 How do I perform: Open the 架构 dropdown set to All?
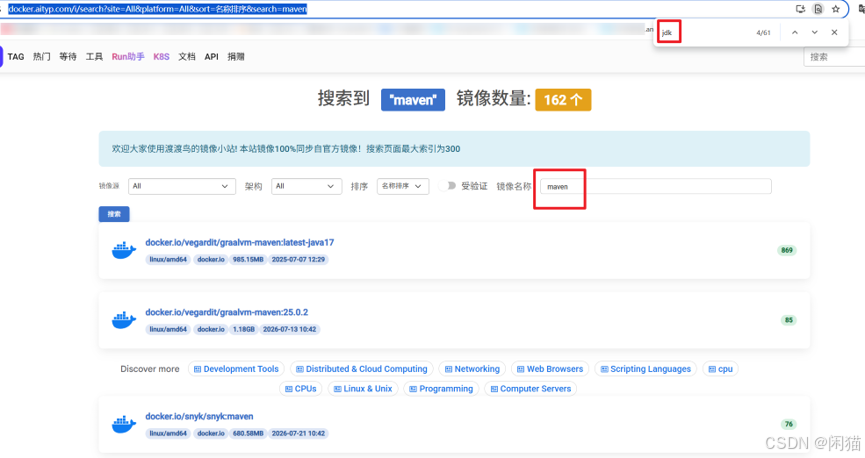point(306,187)
